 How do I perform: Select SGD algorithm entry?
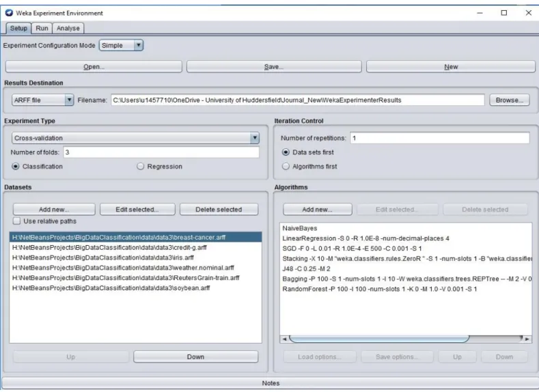406,249
